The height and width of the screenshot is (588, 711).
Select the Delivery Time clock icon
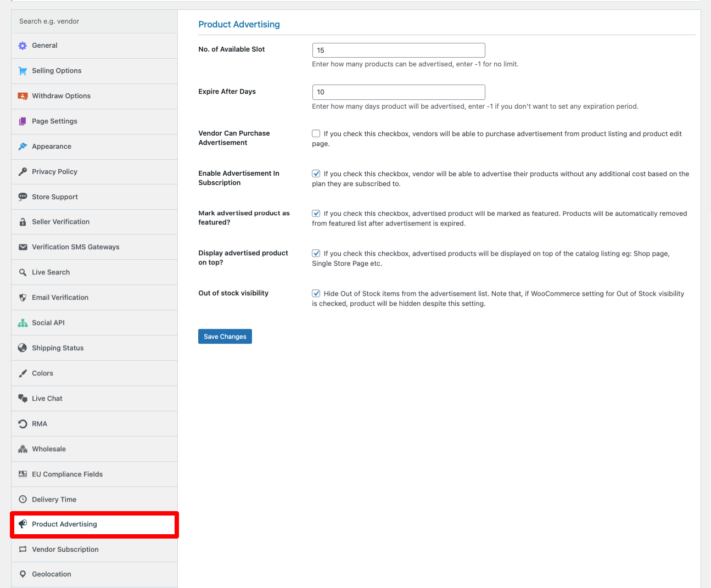coord(23,499)
